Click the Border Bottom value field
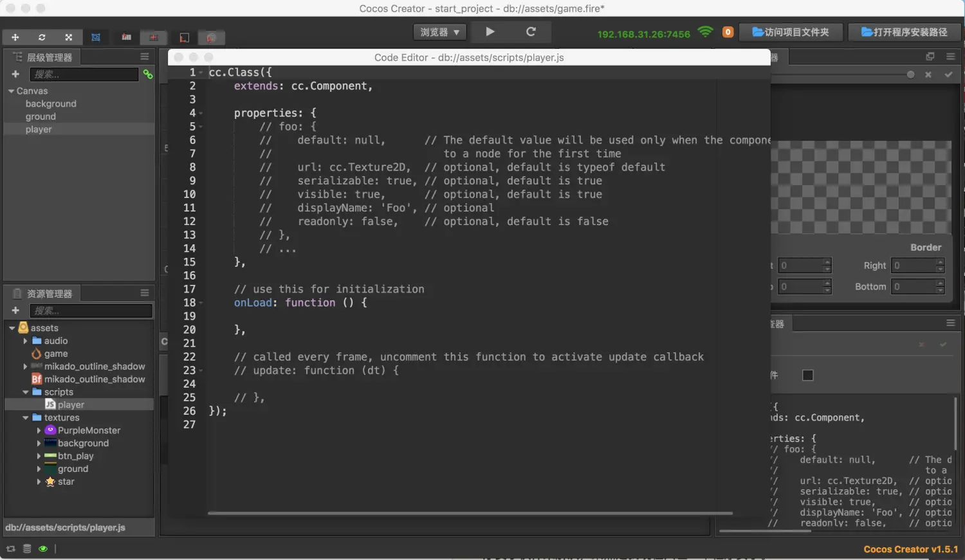The image size is (965, 560). click(x=914, y=287)
